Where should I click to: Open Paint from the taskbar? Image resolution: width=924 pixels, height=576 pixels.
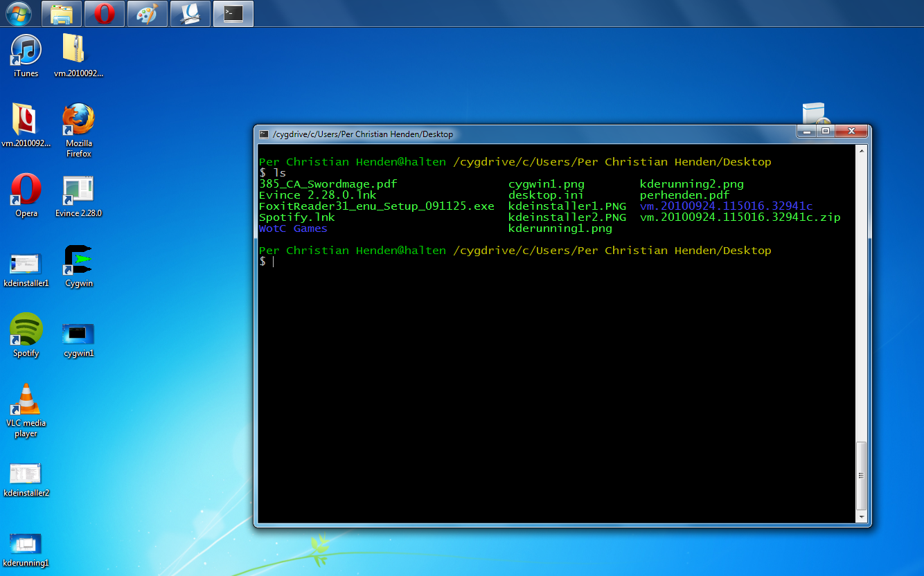(147, 13)
